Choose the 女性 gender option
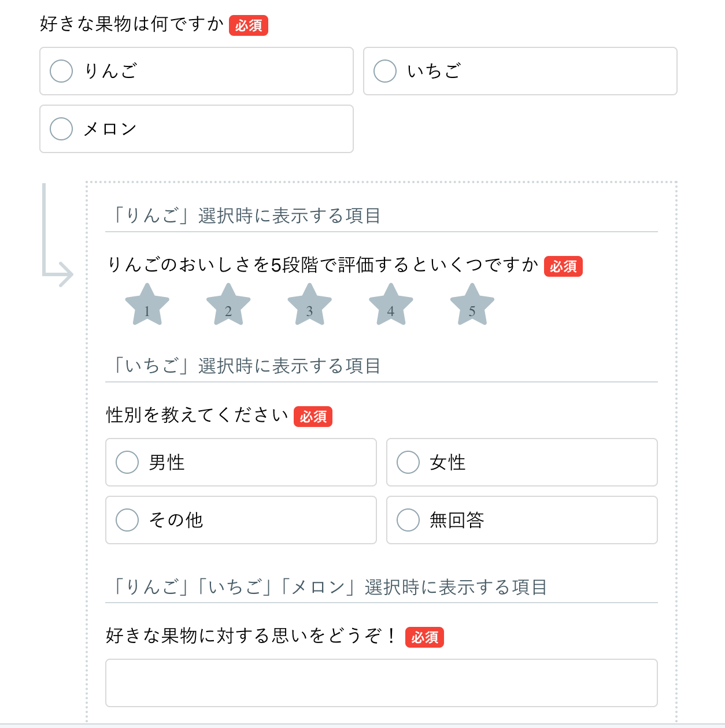Viewport: 725px width, 728px height. (408, 462)
